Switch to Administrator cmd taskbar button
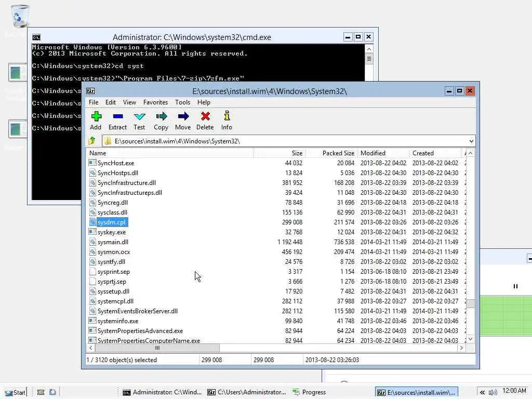 point(162,392)
